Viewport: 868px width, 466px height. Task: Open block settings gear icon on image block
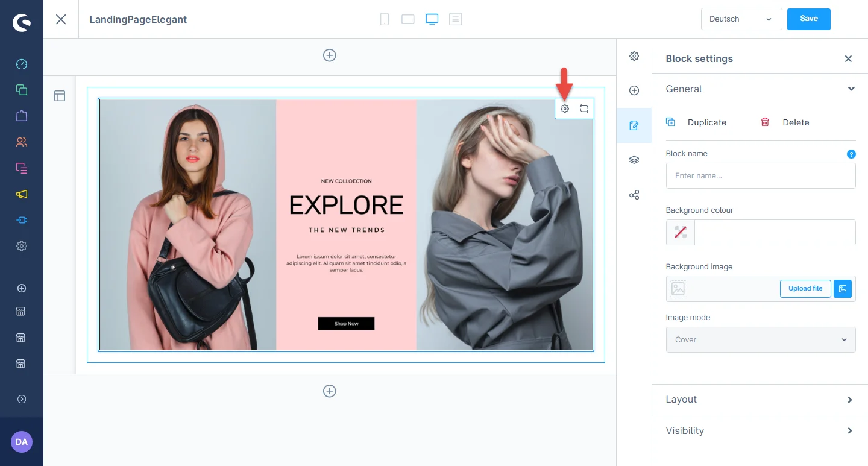click(565, 109)
